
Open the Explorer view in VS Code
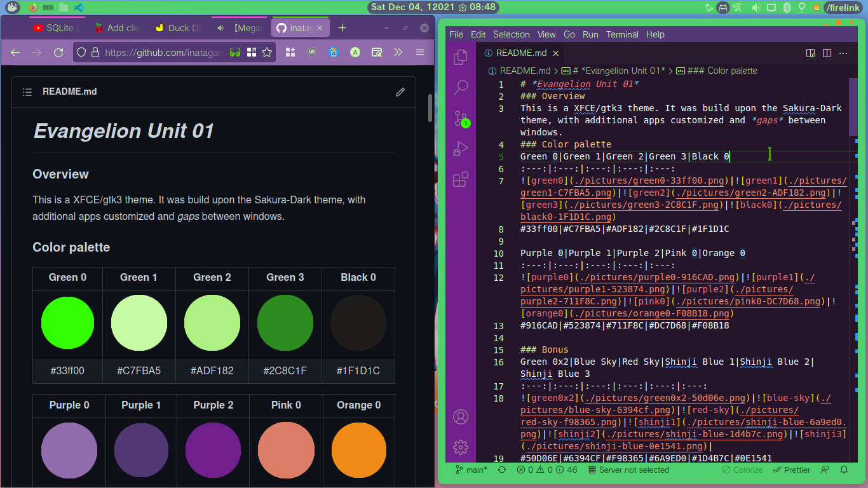tap(461, 58)
